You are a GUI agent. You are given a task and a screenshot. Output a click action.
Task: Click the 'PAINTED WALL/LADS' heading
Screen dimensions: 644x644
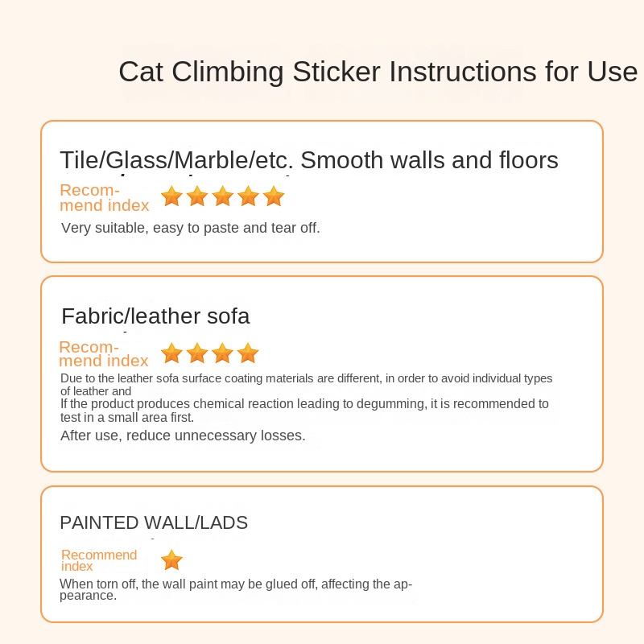154,522
